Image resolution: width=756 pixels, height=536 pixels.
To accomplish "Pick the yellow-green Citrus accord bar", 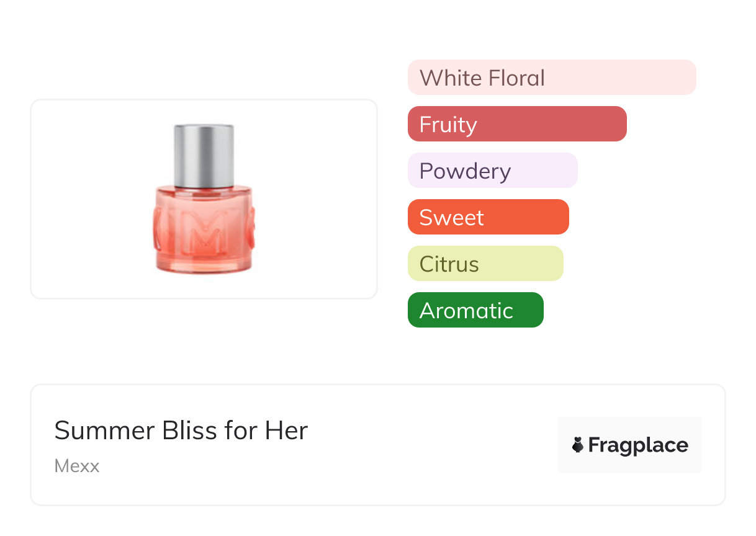I will pyautogui.click(x=485, y=264).
